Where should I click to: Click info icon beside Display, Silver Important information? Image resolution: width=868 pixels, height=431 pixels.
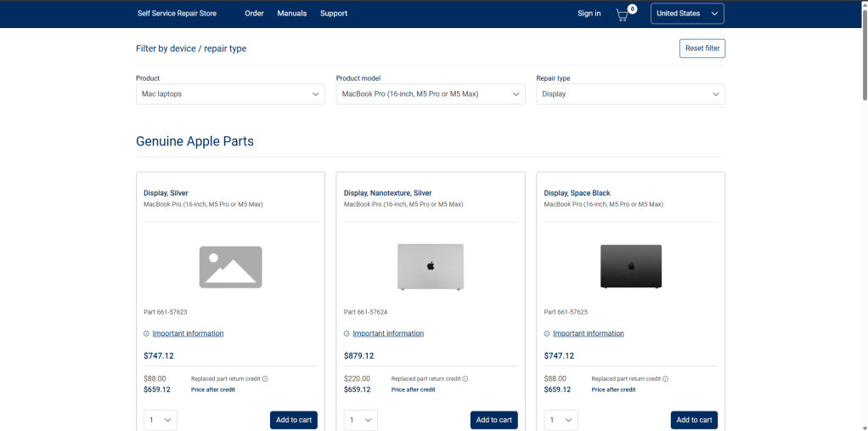(146, 334)
